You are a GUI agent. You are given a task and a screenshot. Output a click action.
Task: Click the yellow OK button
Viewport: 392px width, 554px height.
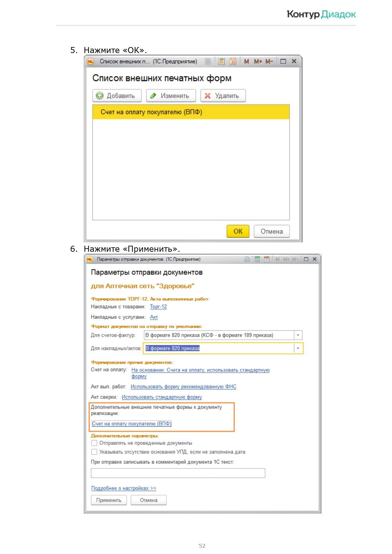tap(238, 231)
